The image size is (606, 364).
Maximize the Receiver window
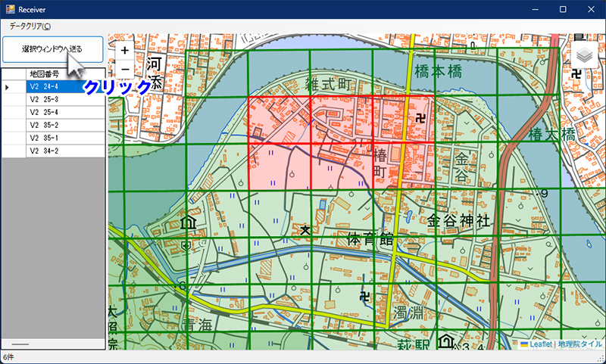click(563, 9)
